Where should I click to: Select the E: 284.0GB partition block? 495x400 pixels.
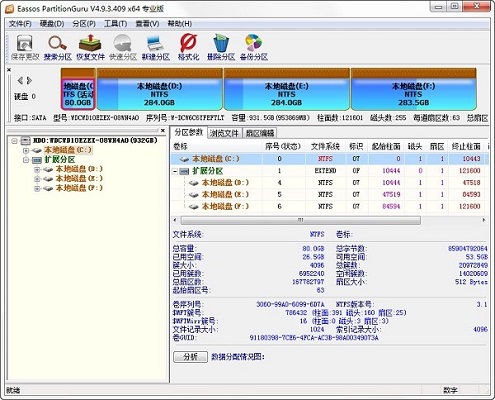click(x=287, y=89)
